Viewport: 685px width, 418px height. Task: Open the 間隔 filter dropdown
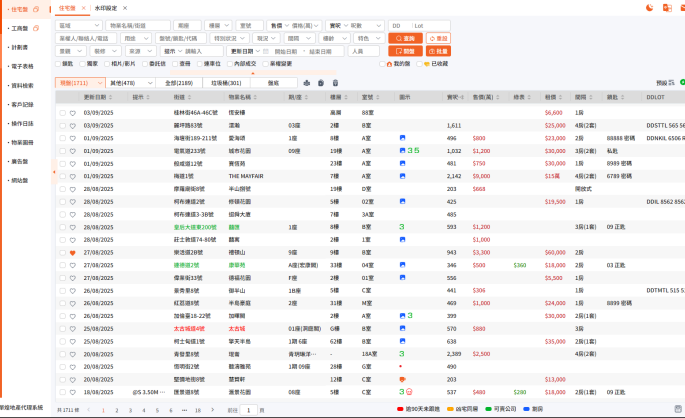pos(299,38)
